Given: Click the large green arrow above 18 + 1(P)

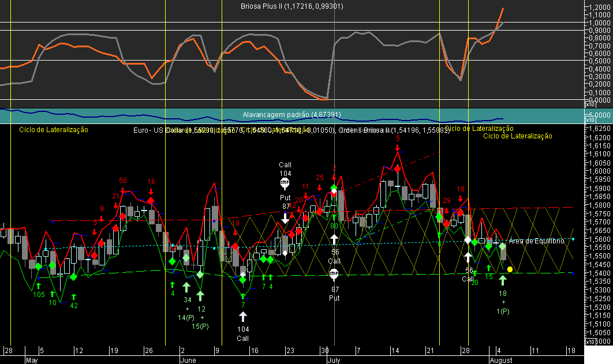Looking at the screenshot, I should click(503, 280).
